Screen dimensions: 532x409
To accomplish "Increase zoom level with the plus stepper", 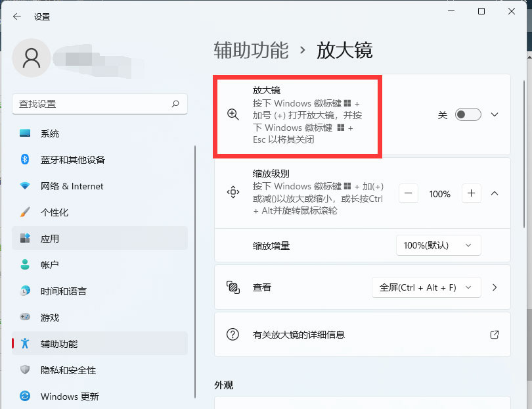I will (470, 193).
